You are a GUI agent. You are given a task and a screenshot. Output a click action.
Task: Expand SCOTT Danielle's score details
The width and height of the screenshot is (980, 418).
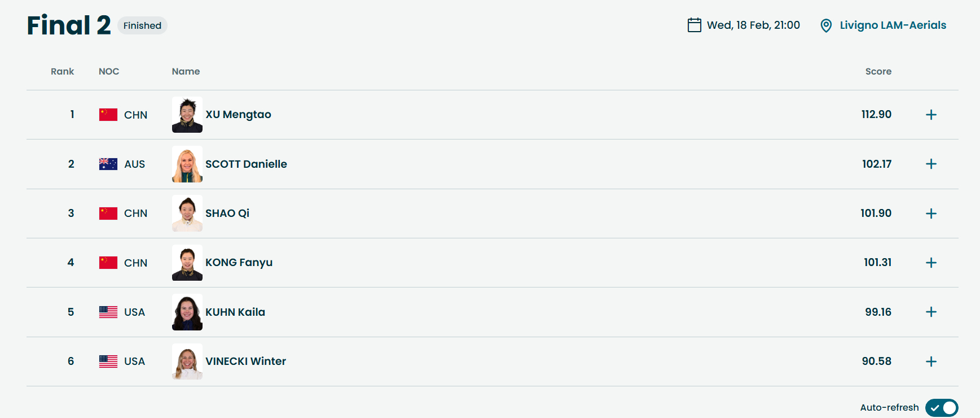click(x=931, y=164)
